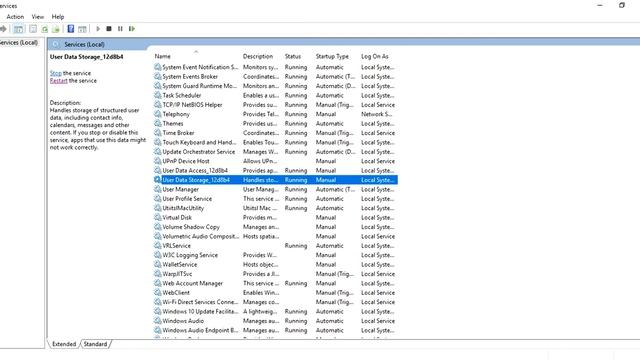Click the Stop the service link
The height and width of the screenshot is (360, 640).
56,73
